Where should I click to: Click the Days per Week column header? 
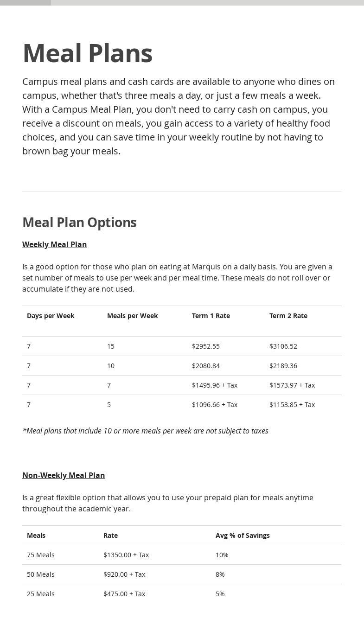(x=51, y=316)
